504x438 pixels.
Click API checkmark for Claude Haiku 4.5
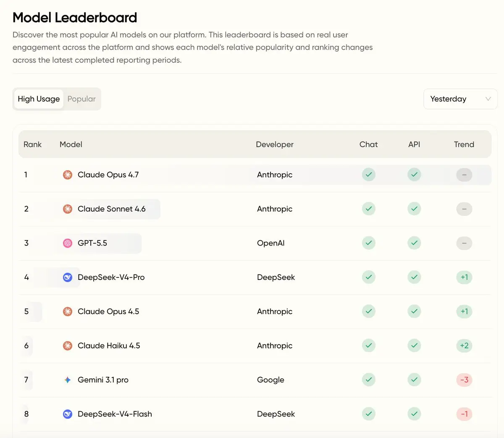click(x=414, y=346)
